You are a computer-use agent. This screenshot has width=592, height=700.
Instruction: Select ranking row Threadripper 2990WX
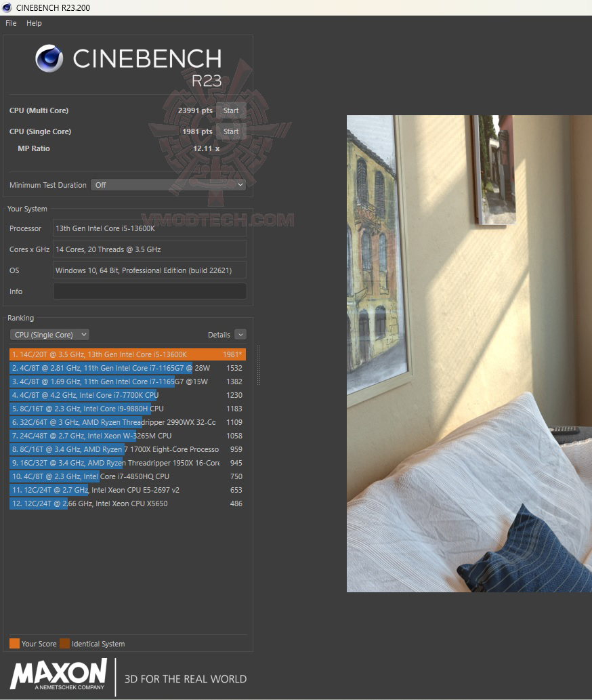(x=127, y=422)
